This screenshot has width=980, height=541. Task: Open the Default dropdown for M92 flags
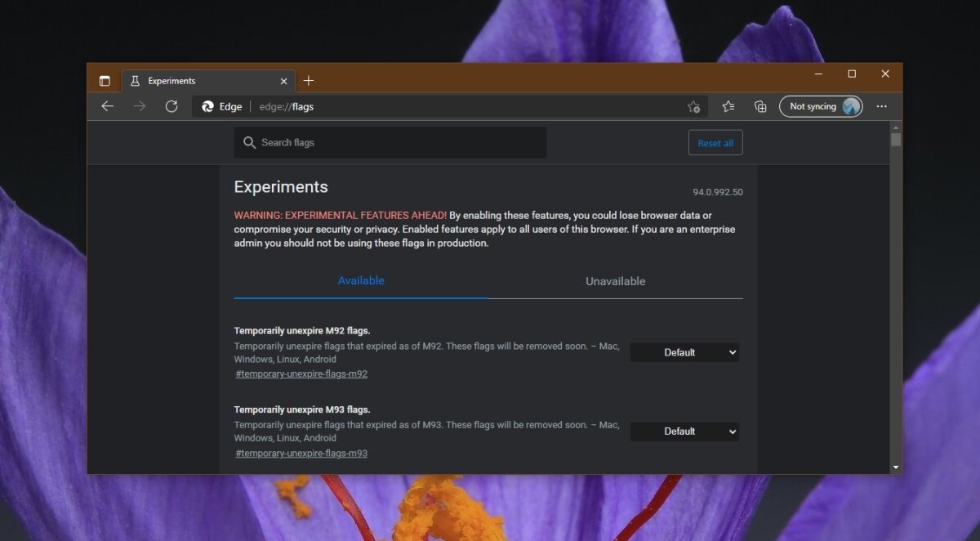point(684,352)
